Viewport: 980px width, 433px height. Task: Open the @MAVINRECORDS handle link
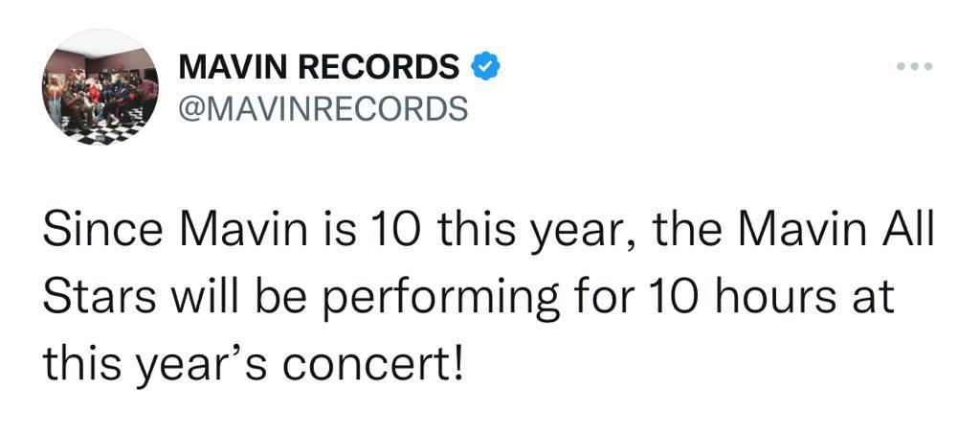point(323,108)
